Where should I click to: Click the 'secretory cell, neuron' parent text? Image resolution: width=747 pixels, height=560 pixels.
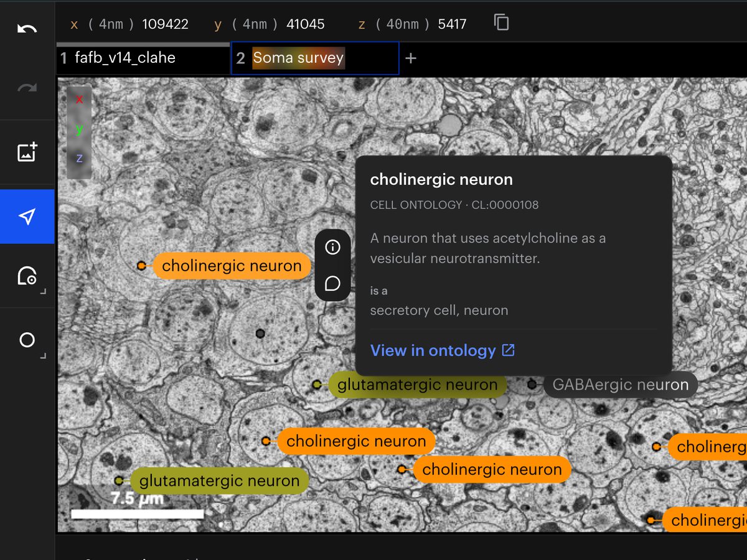point(439,310)
